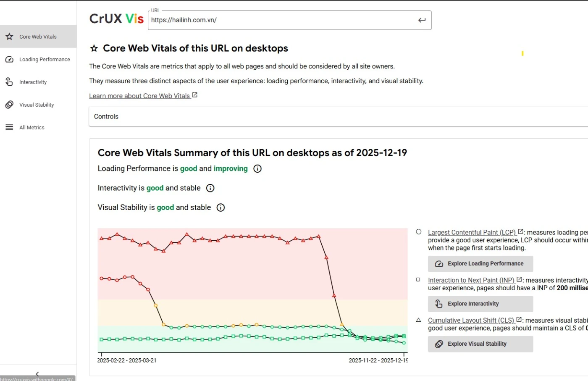Click the Explore Loading Performance button

pos(480,264)
